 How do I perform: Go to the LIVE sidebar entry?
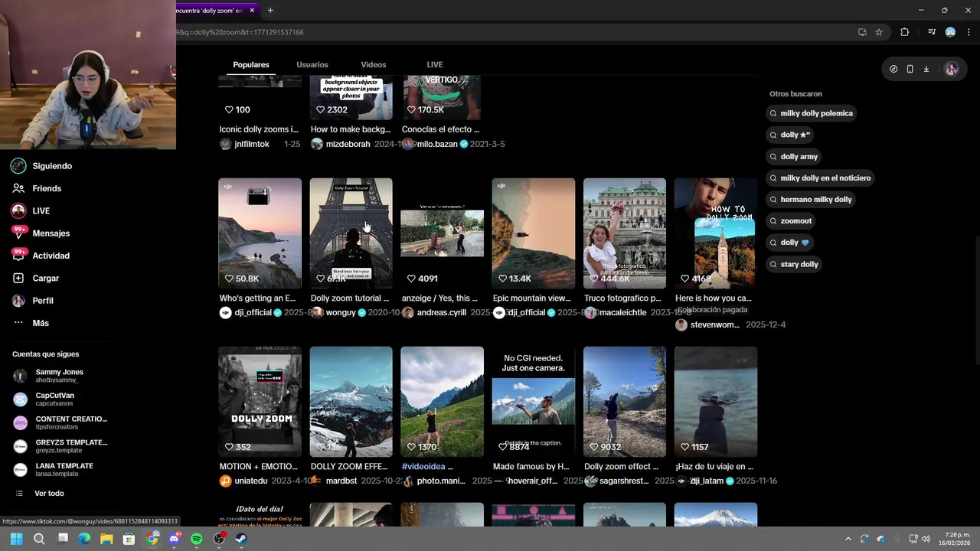pos(31,210)
